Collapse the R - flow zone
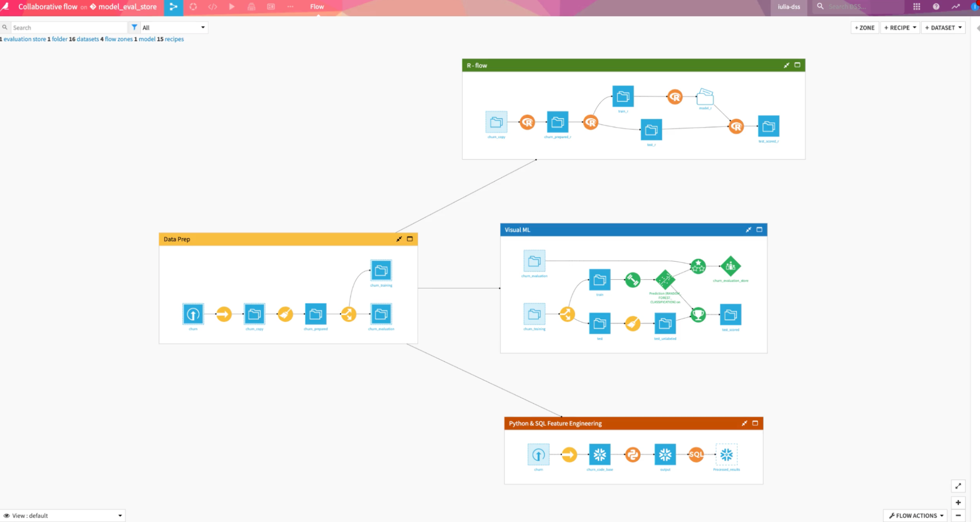 [x=786, y=65]
